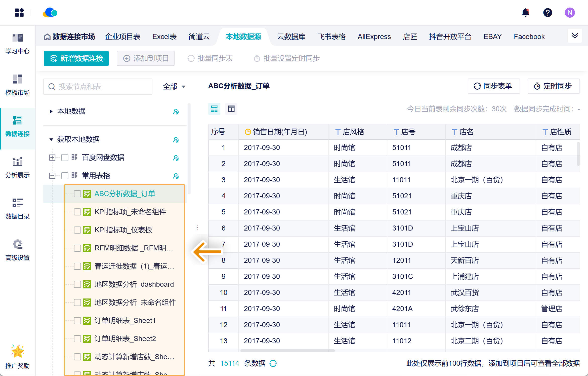588x376 pixels.
Task: Check the KPI指标项_仪表板 checkbox
Action: pyautogui.click(x=77, y=230)
